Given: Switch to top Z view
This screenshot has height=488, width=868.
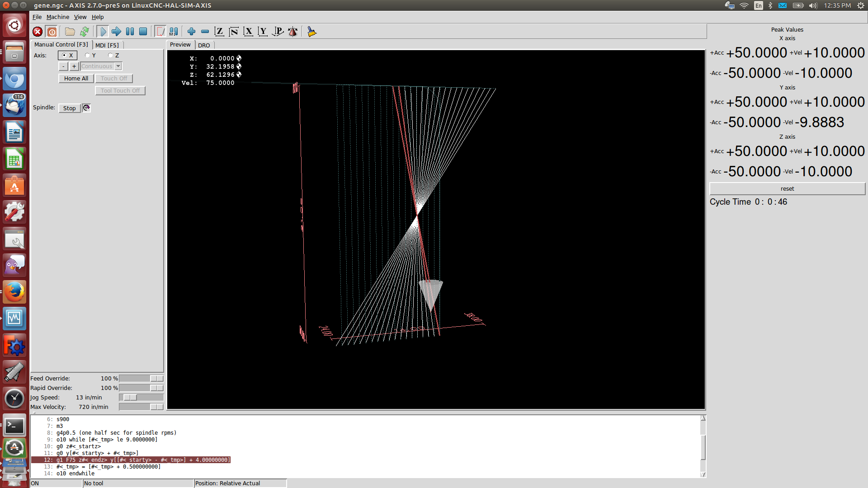Looking at the screenshot, I should (x=219, y=32).
